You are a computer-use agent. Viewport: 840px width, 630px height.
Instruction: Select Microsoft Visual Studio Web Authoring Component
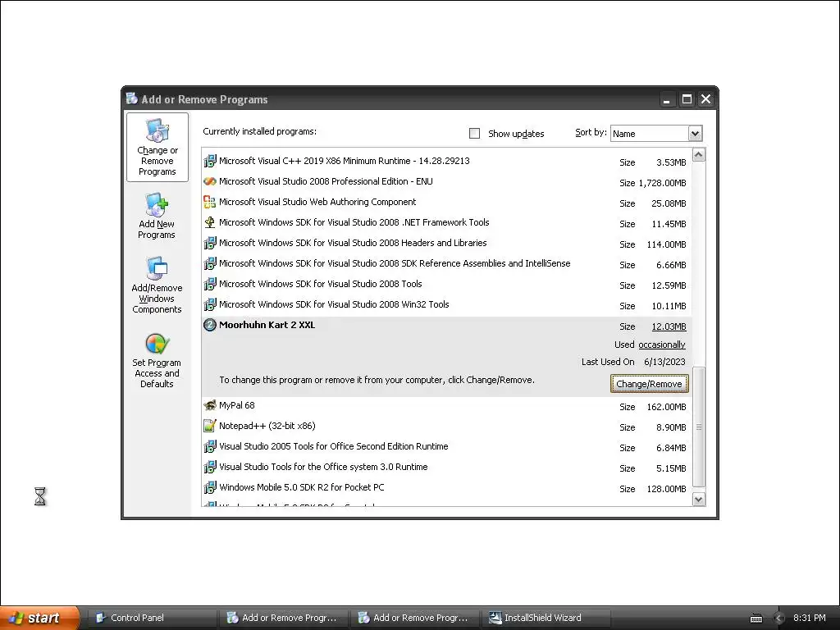point(447,203)
